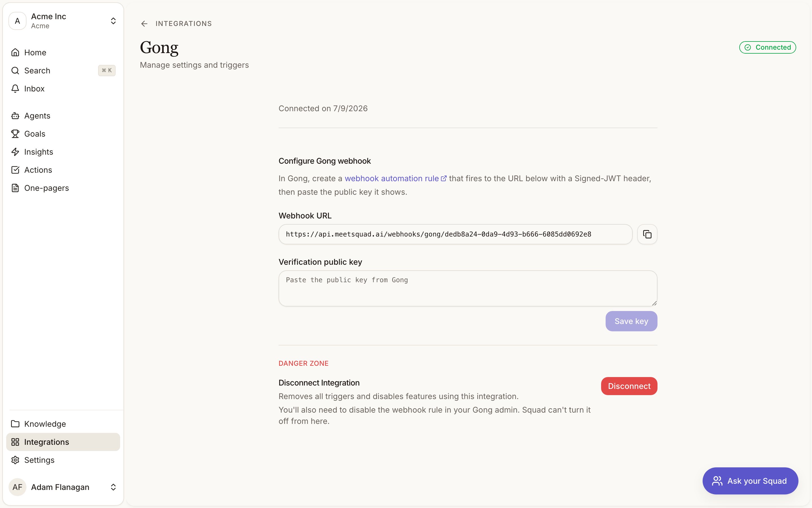Click the Goals trophy icon
The height and width of the screenshot is (508, 812).
[x=15, y=134]
